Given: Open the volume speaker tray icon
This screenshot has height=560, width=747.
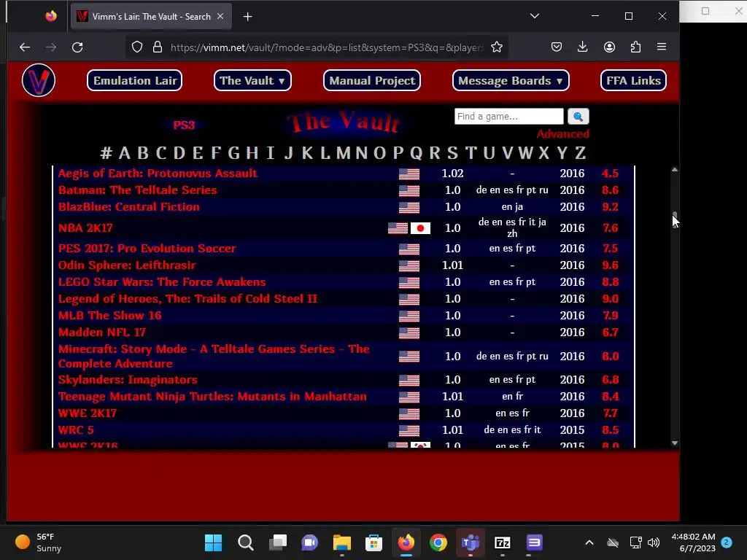Looking at the screenshot, I should [654, 542].
